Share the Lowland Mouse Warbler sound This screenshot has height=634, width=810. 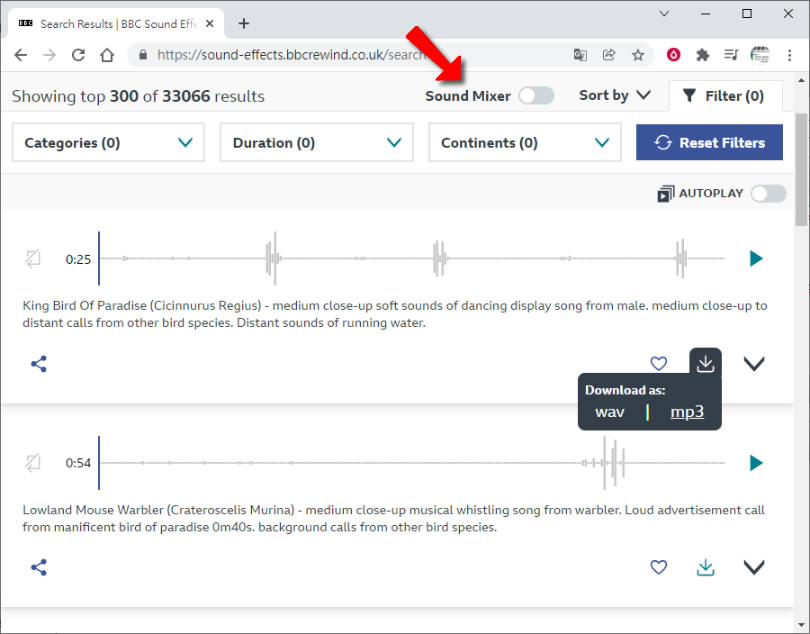coord(39,567)
